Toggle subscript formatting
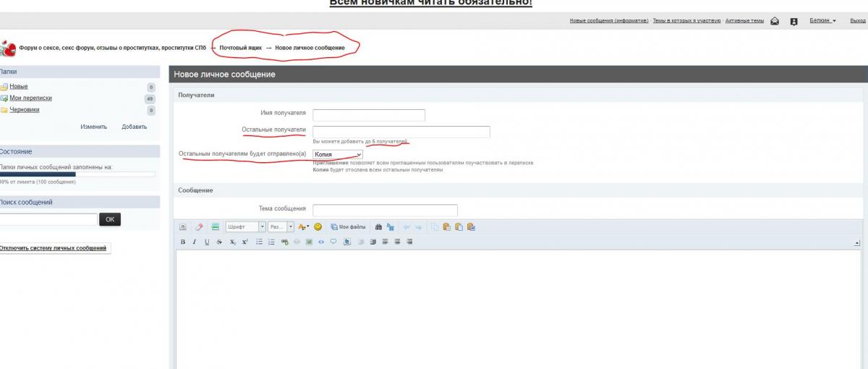This screenshot has width=868, height=369. [232, 242]
